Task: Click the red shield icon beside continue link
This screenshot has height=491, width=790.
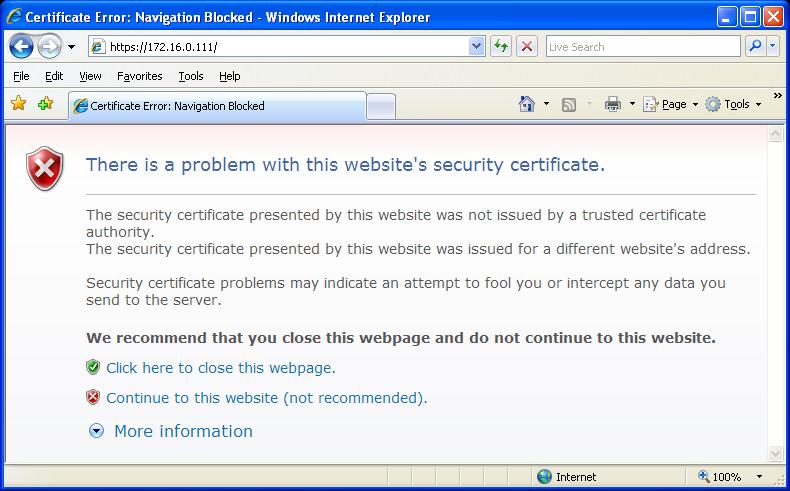Action: (x=93, y=397)
